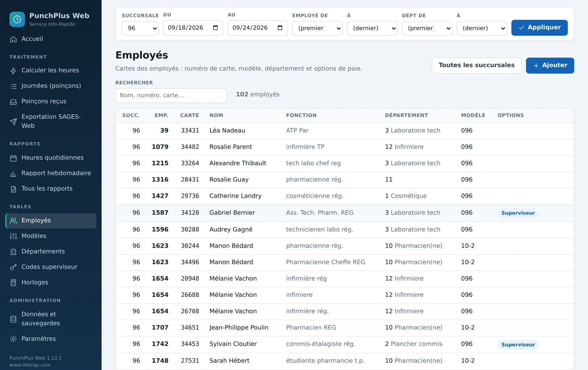Open the calendar picker of the Du date
The width and height of the screenshot is (588, 370).
point(215,28)
